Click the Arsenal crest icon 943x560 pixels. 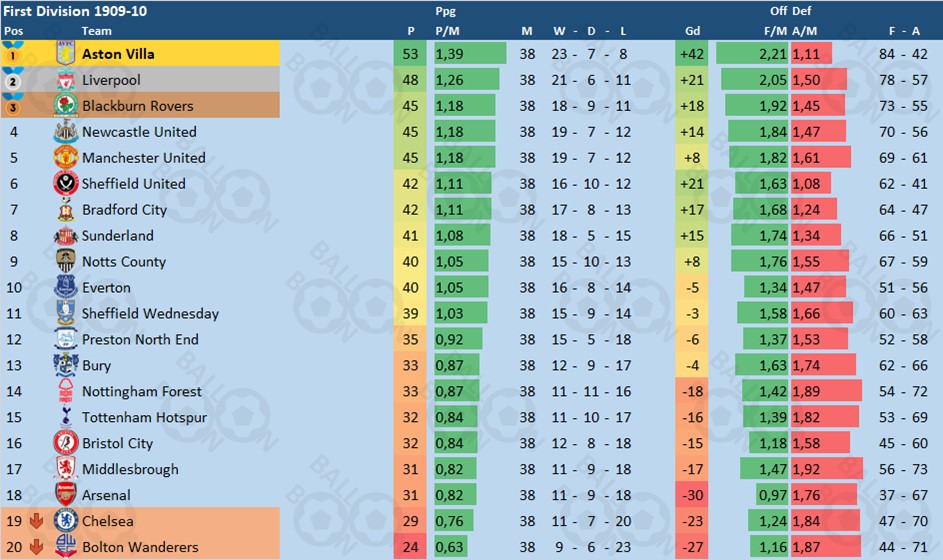point(66,494)
